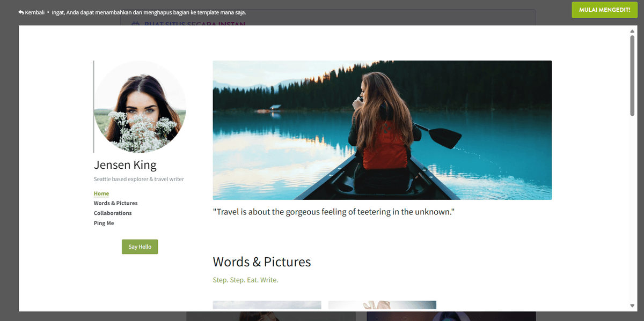
Task: Click the Jensen King profile photo
Action: [140, 107]
